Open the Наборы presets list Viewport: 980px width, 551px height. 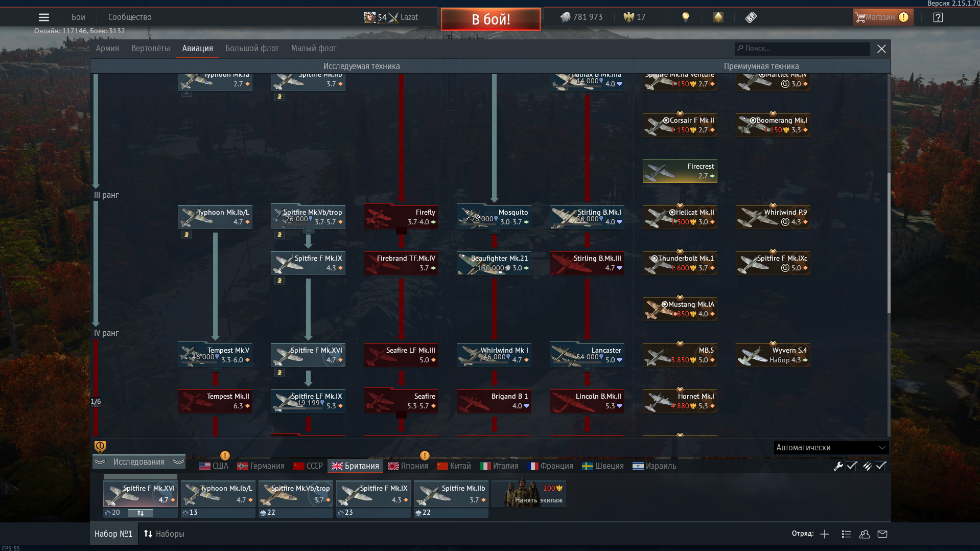pyautogui.click(x=164, y=534)
